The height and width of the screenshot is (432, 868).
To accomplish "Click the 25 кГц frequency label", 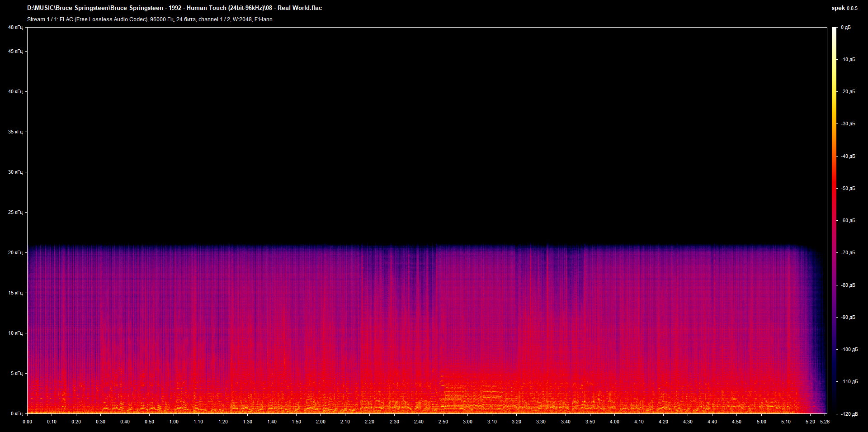I will click(15, 212).
